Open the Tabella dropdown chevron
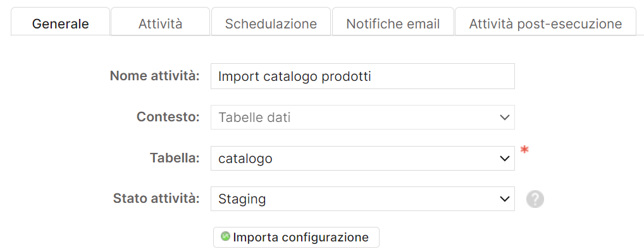 (x=504, y=159)
